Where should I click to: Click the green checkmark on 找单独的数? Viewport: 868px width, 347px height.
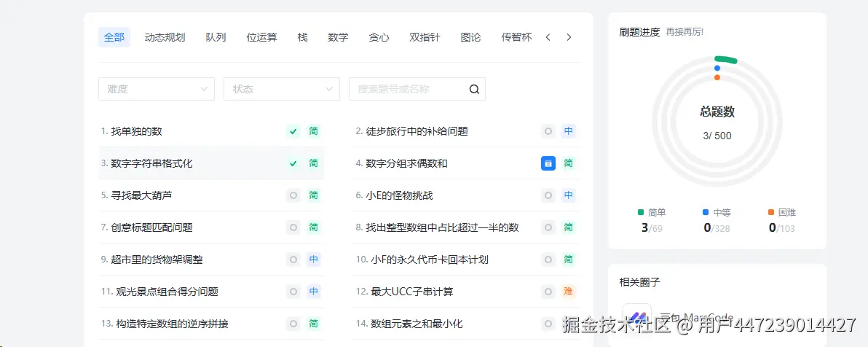(293, 131)
